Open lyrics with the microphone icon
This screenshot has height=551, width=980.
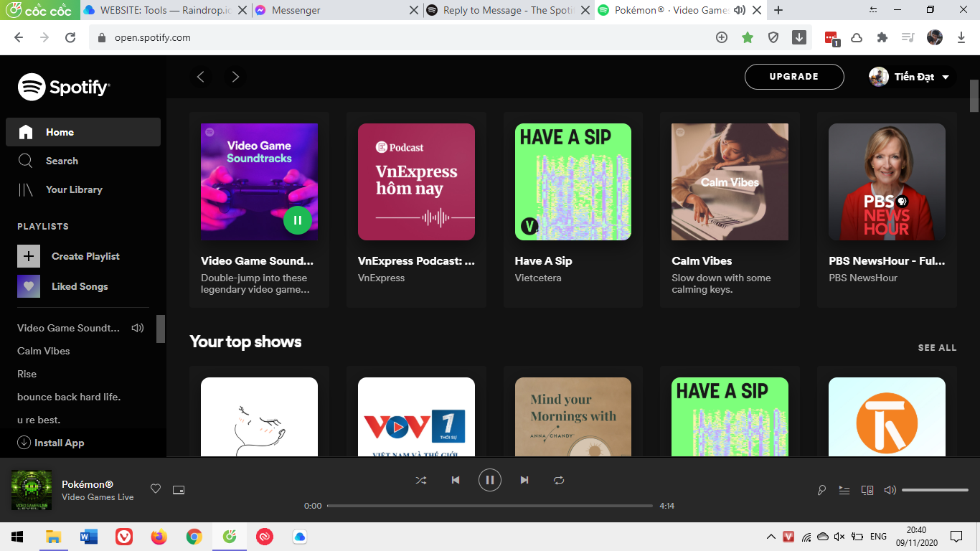point(821,490)
